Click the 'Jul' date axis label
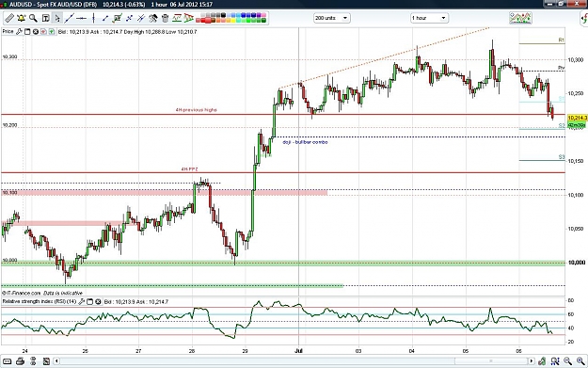This screenshot has height=368, width=588. 299,351
